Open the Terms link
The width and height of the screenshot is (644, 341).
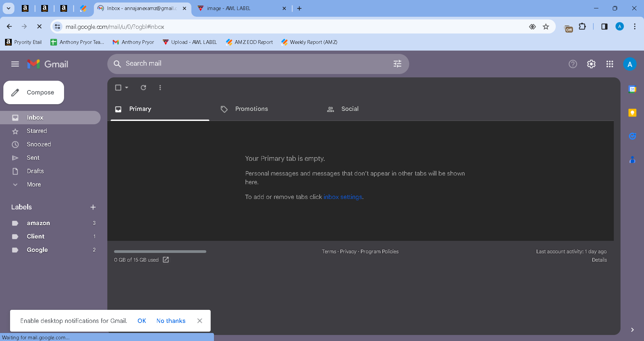[329, 252]
